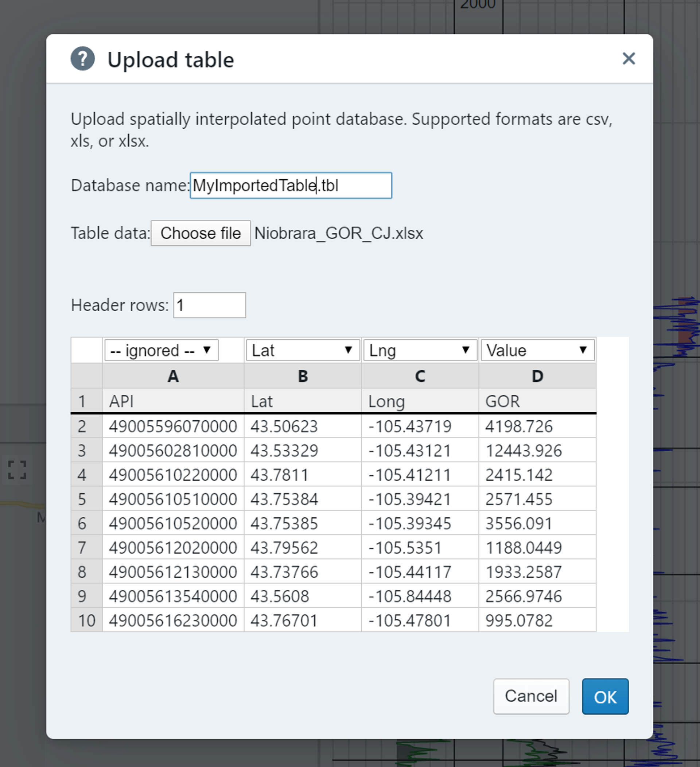
Task: Click the Header rows input field
Action: 209,305
